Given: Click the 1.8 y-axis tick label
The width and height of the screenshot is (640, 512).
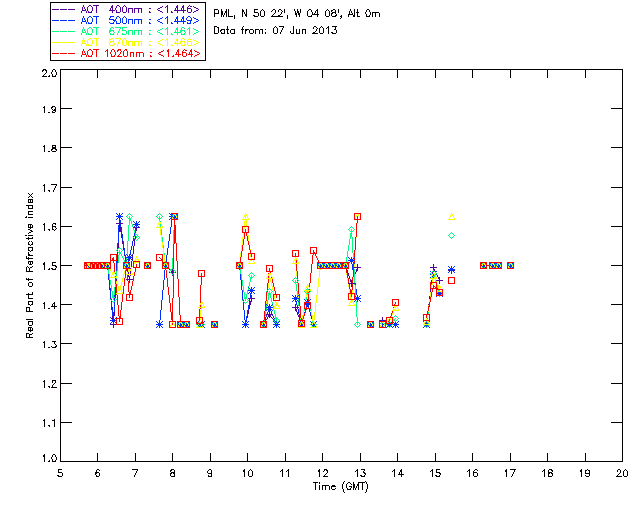Looking at the screenshot, I should [x=49, y=148].
